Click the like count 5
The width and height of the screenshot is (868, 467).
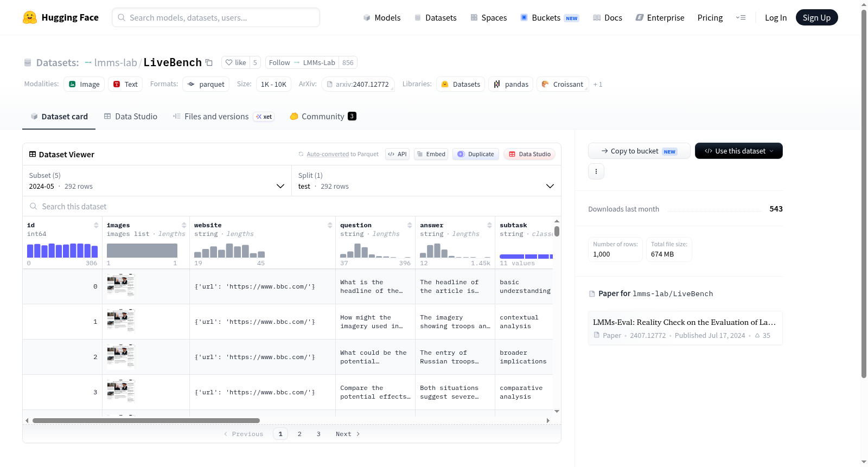[255, 62]
